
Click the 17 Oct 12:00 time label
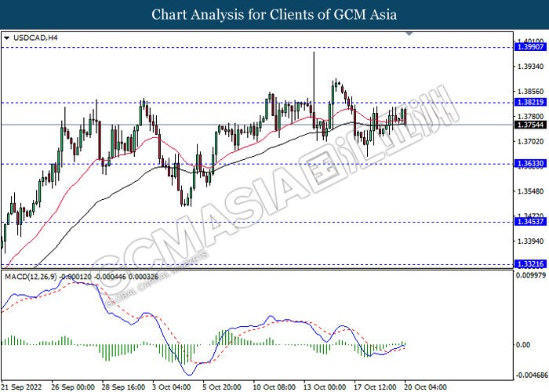(x=376, y=387)
